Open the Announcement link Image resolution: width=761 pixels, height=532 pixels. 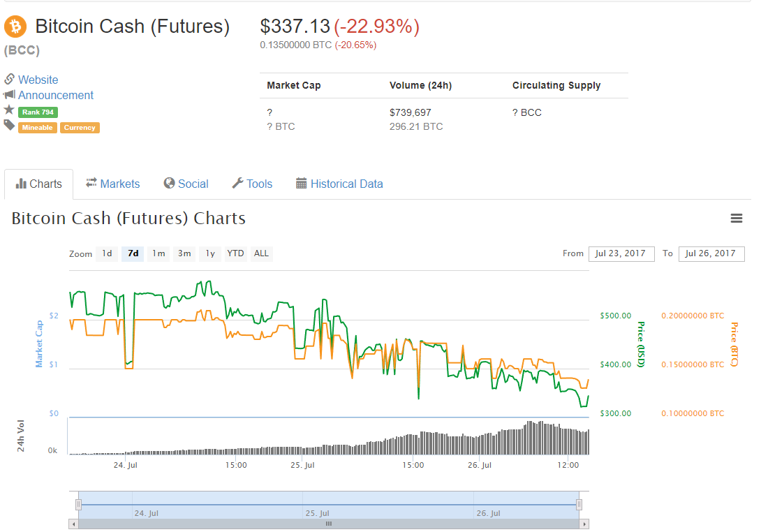coord(56,95)
